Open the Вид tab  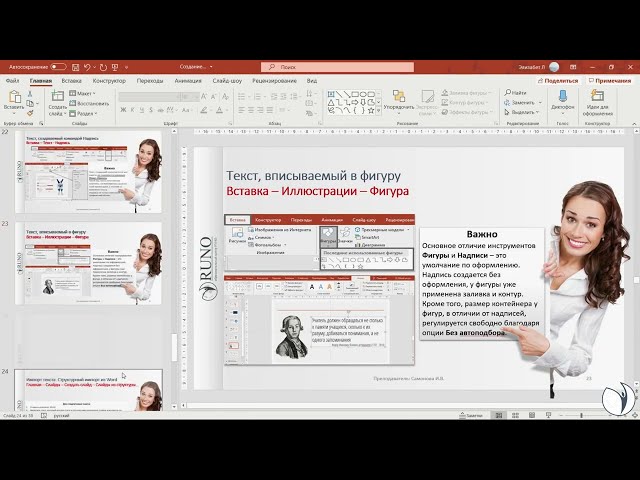[x=312, y=81]
